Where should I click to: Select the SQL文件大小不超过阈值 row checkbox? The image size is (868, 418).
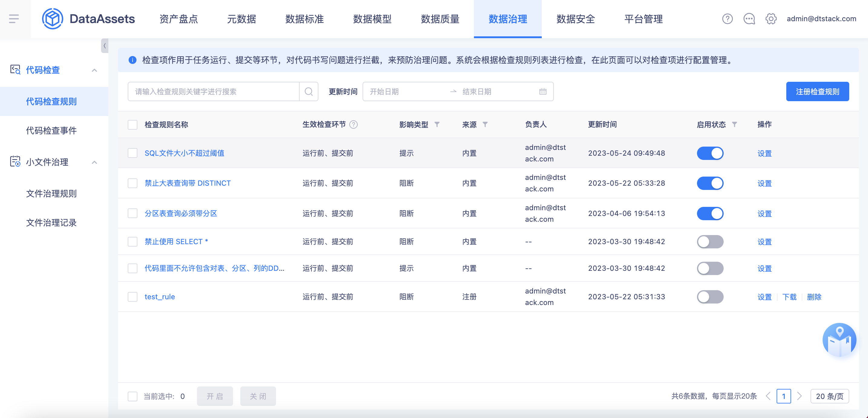point(133,153)
